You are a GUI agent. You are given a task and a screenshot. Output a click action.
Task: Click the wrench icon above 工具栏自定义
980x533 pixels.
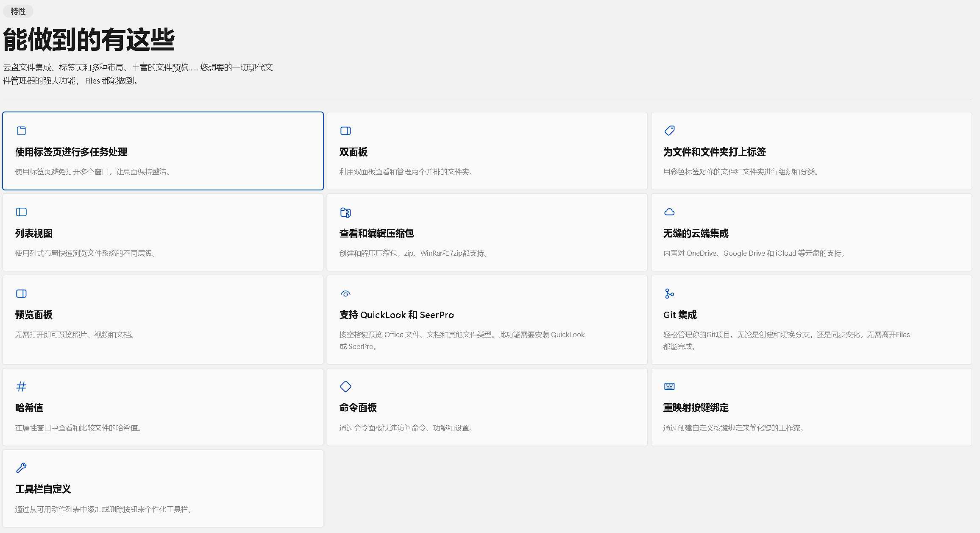(21, 468)
